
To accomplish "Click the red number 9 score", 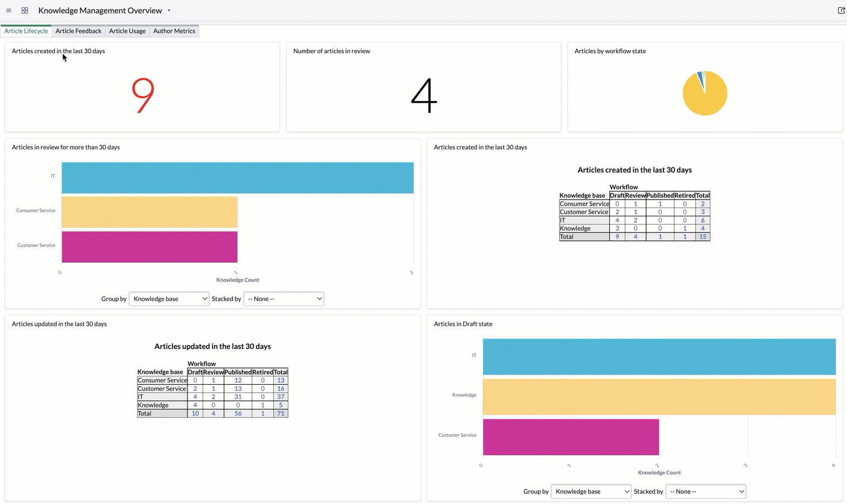I will pyautogui.click(x=143, y=95).
